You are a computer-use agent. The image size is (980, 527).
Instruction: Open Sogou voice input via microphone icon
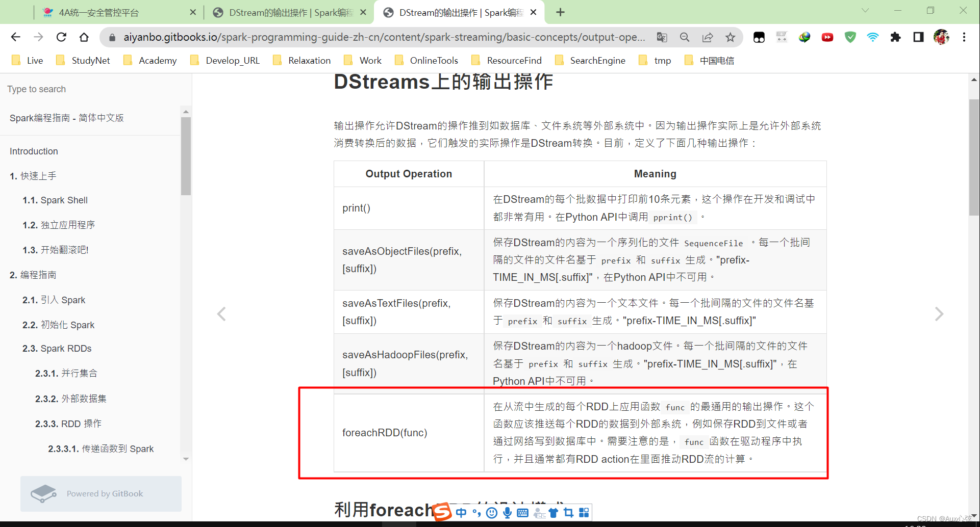[x=508, y=513]
